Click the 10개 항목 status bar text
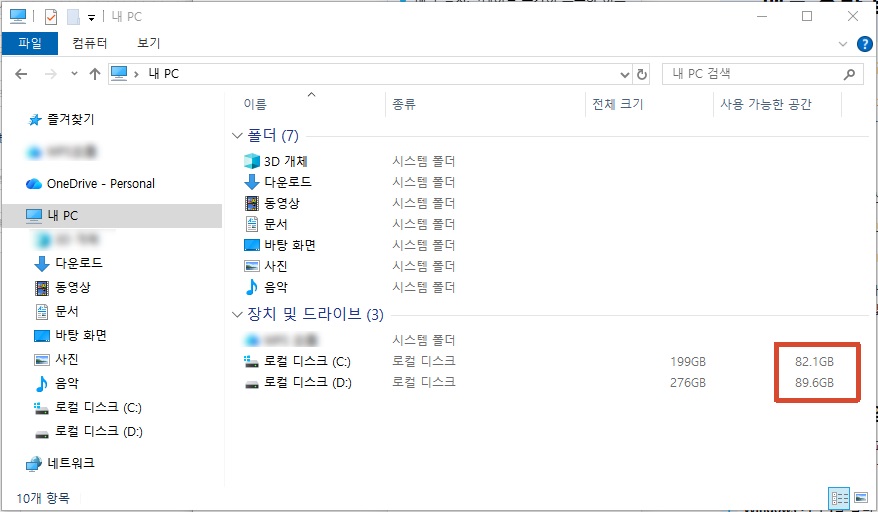Screen dimensions: 878x512 click(x=43, y=498)
